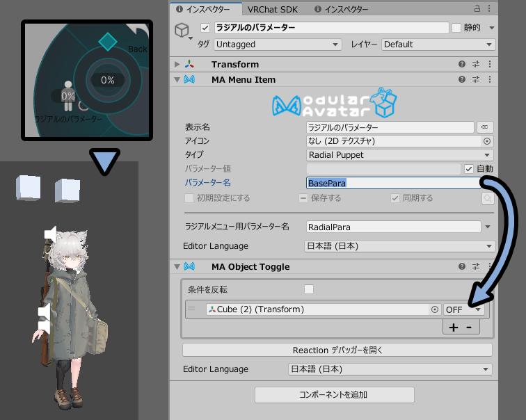526x420 pixels.
Task: Click Reaction デバッガーを開く button
Action: click(x=337, y=350)
